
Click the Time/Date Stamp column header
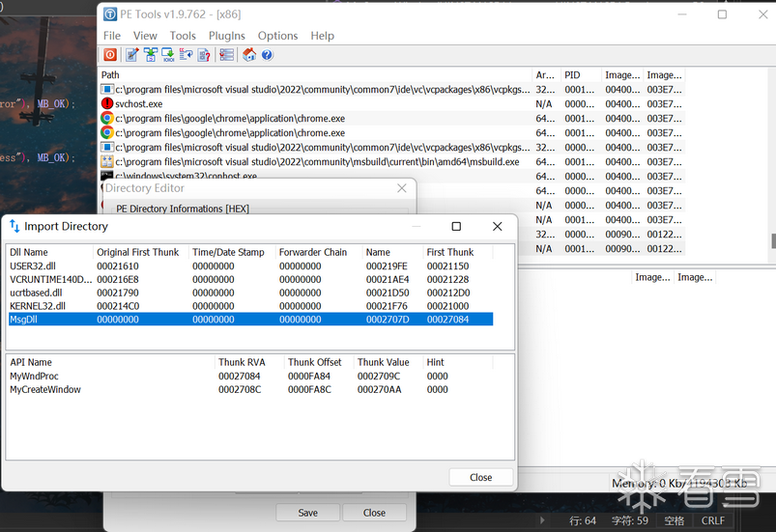(x=232, y=252)
